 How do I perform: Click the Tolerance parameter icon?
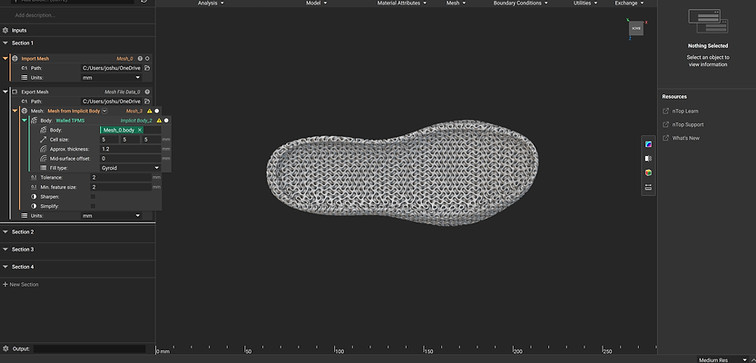33,177
